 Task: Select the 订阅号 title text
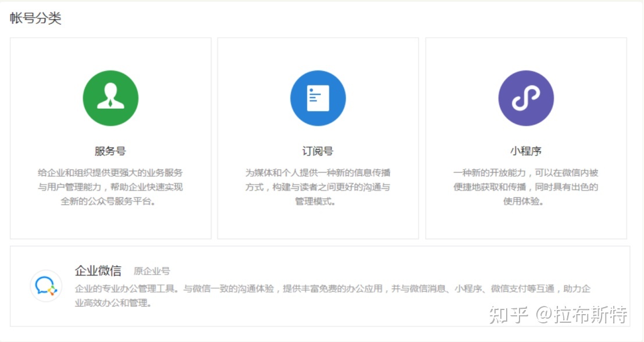pos(318,151)
